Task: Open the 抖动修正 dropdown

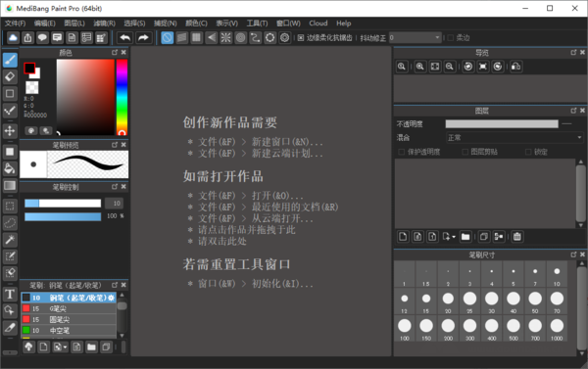Action: coord(416,38)
